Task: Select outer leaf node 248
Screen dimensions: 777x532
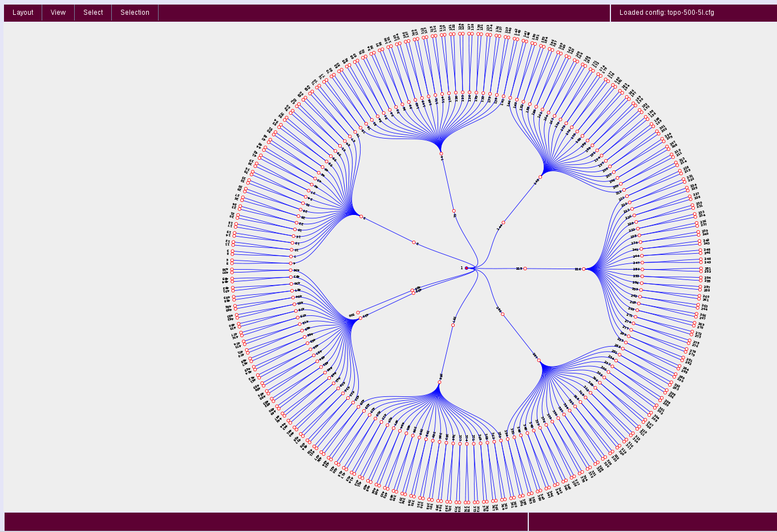Action: [x=701, y=259]
